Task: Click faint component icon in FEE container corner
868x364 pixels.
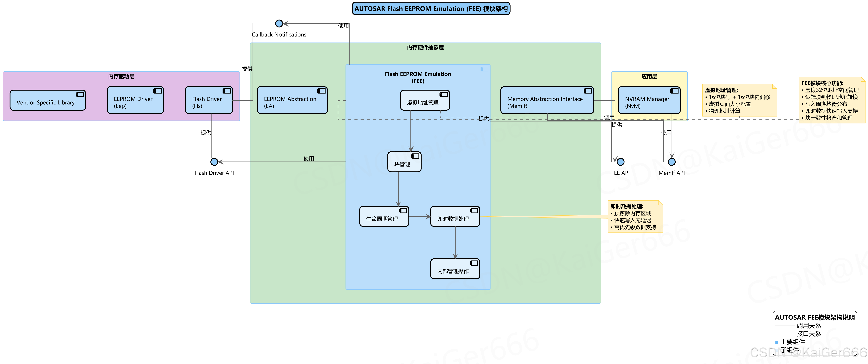Action: (x=484, y=69)
